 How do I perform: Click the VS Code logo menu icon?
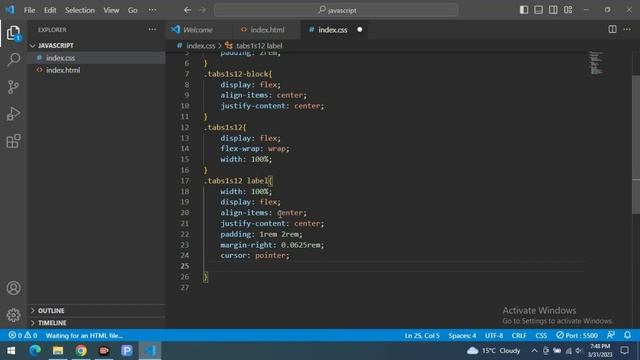click(x=10, y=10)
